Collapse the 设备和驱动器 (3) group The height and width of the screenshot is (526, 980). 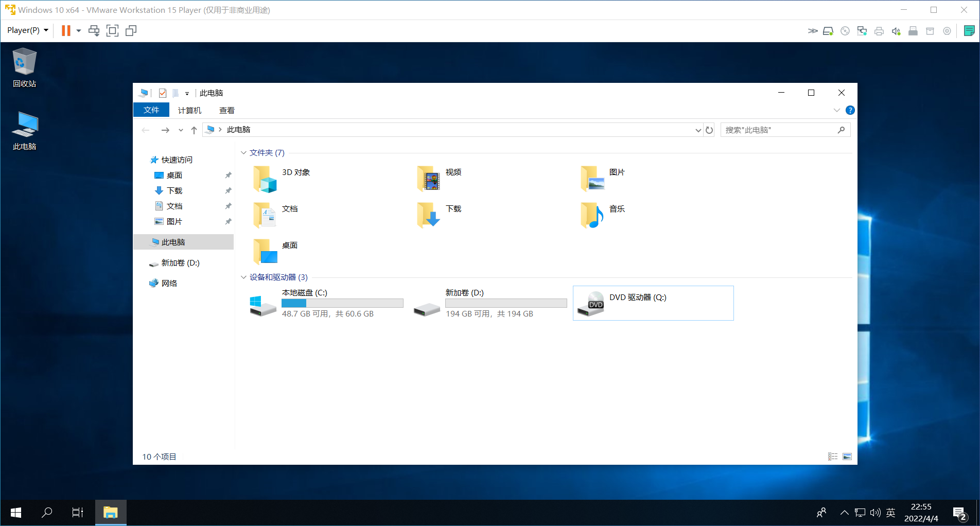[x=243, y=277]
